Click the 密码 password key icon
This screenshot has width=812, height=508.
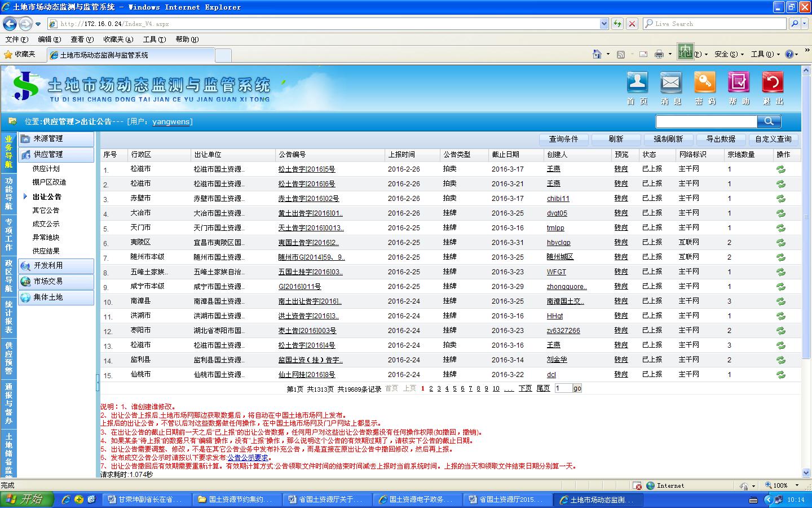pos(705,83)
